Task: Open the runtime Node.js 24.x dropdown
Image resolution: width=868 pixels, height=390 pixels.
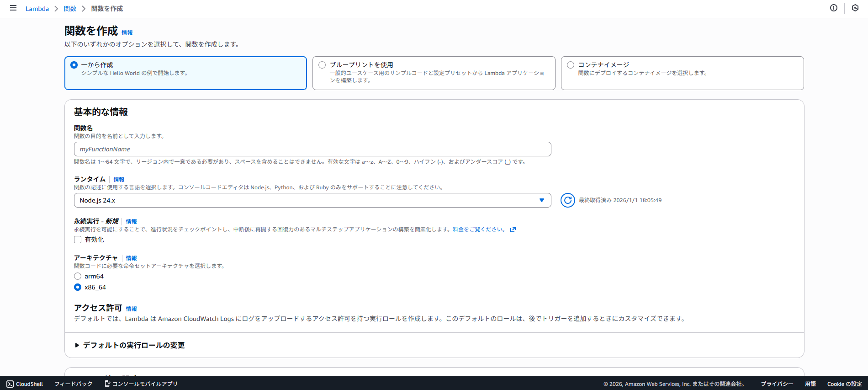Action: point(312,200)
